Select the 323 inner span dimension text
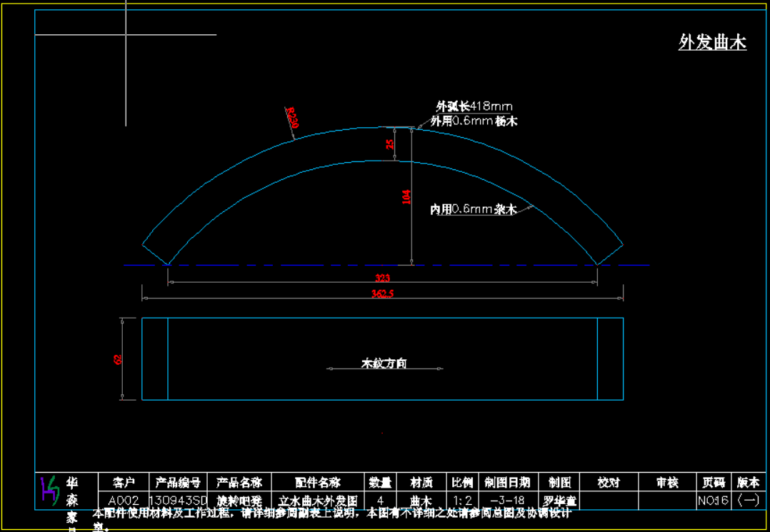 (x=383, y=278)
